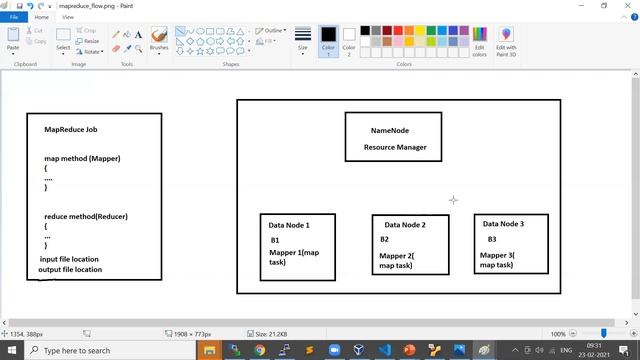Open Google Chrome from taskbar
The width and height of the screenshot is (640, 360).
coord(260,350)
